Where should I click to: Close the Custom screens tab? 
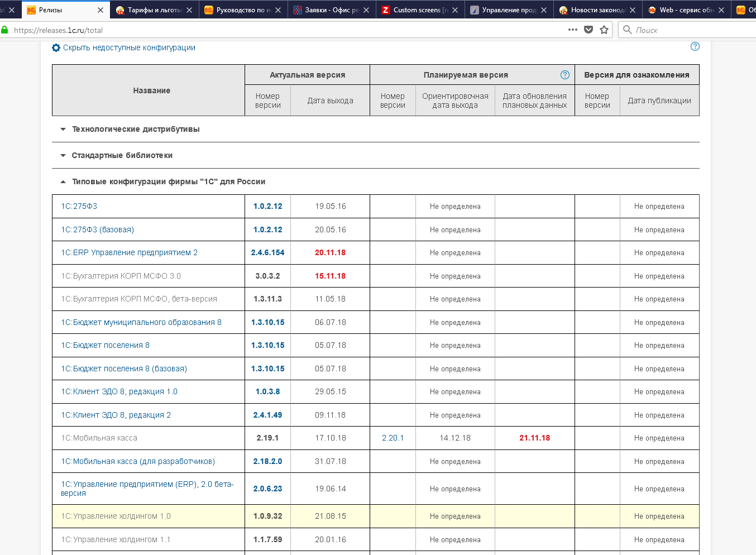455,10
